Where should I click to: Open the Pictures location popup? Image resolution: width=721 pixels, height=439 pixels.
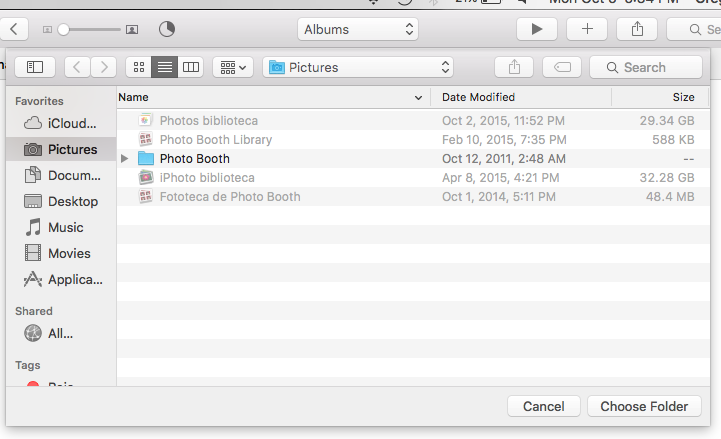pos(358,67)
